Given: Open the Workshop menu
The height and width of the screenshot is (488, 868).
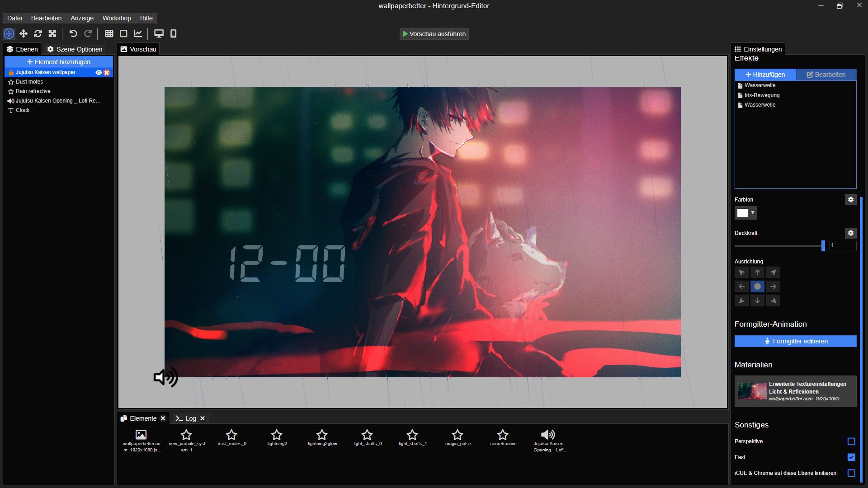Looking at the screenshot, I should [117, 18].
